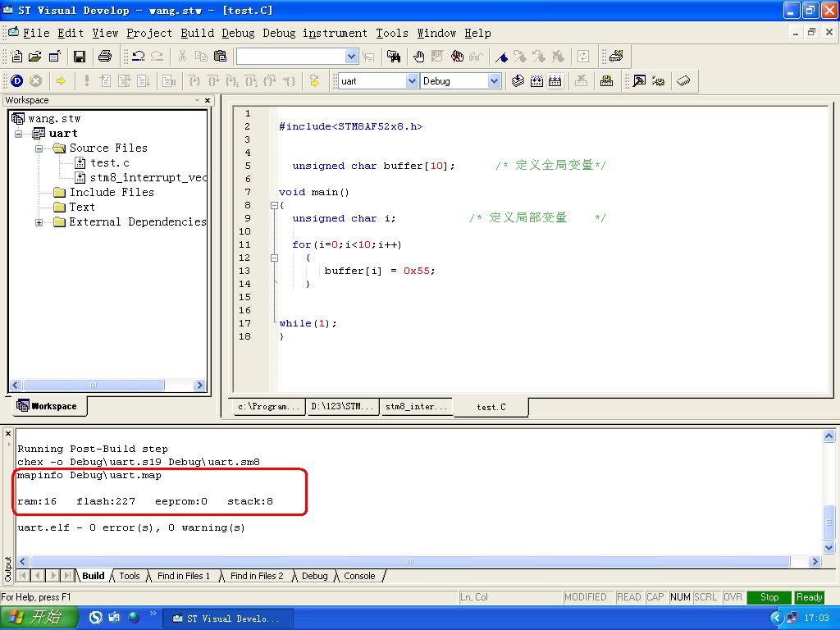The image size is (840, 630).
Task: Print the current document
Action: 105,56
